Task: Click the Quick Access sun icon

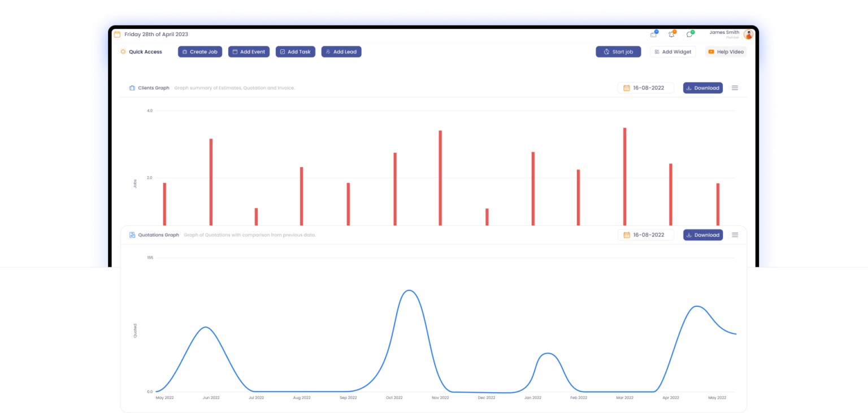Action: (122, 51)
